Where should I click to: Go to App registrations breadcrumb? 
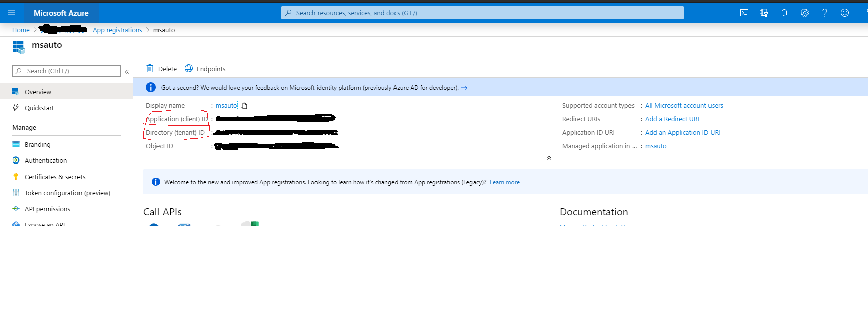[117, 30]
